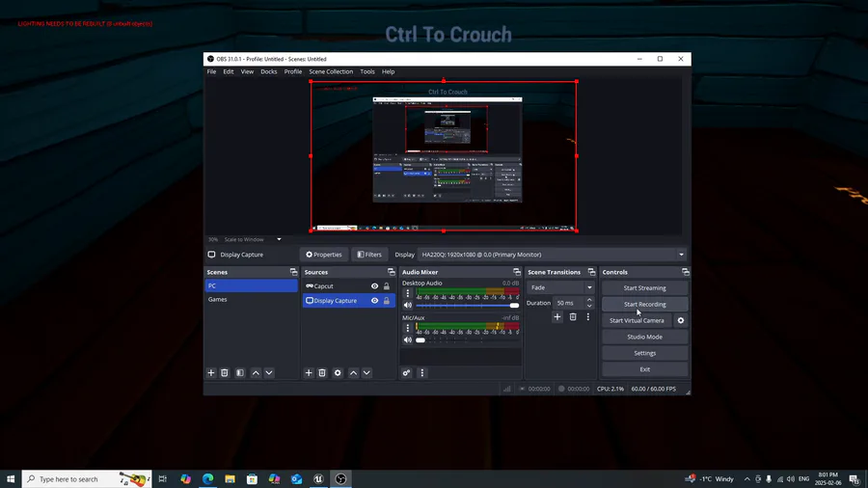This screenshot has width=868, height=488.
Task: Show hidden system tray icons chevron
Action: coord(746,479)
